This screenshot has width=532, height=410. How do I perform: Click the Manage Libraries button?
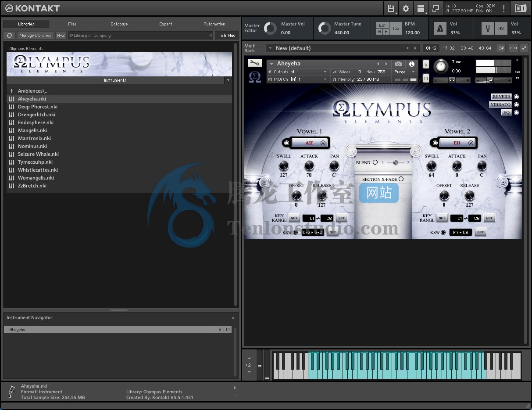[36, 36]
